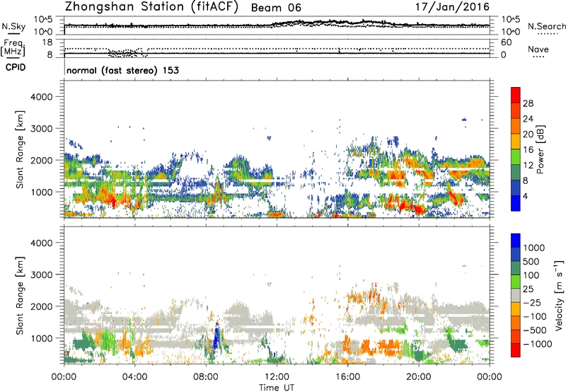
Task: Click the '16' power colorbar value
Action: (x=528, y=150)
